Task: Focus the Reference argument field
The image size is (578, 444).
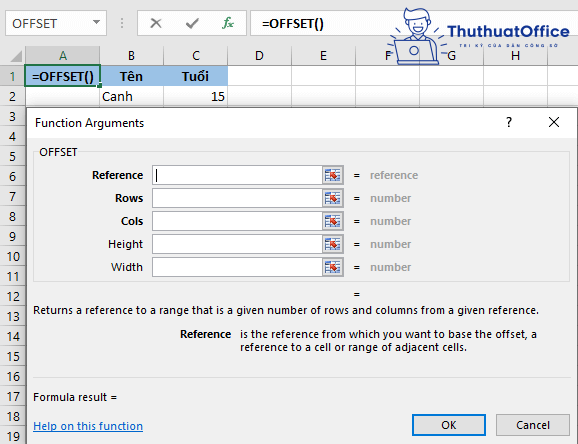Action: pos(237,175)
